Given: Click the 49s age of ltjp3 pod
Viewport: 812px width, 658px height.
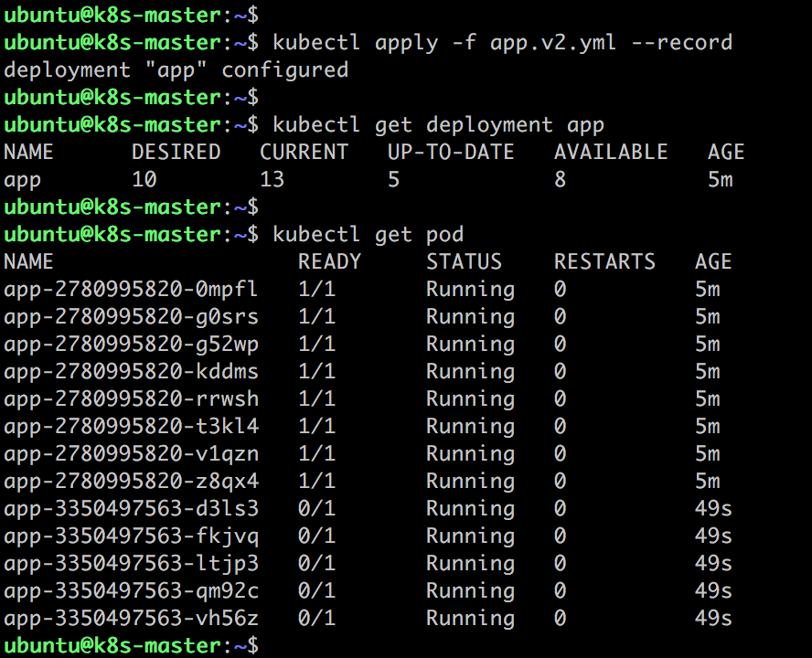Looking at the screenshot, I should pyautogui.click(x=713, y=564).
